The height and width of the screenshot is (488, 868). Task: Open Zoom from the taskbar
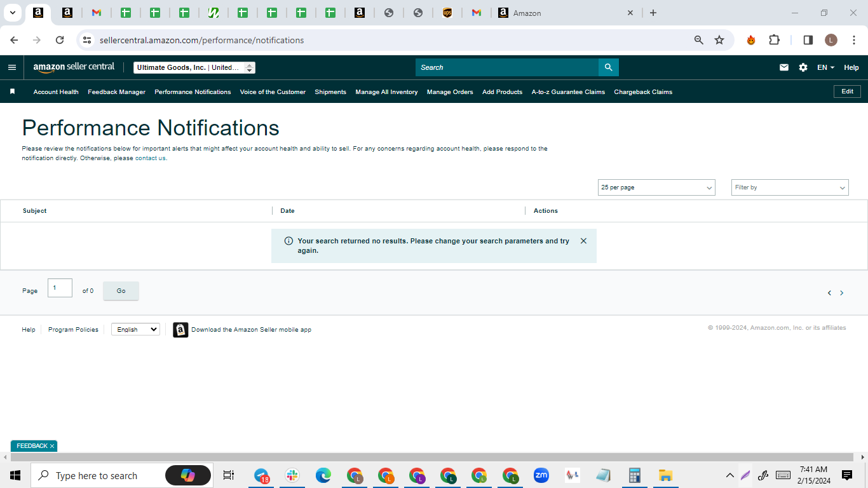point(541,475)
